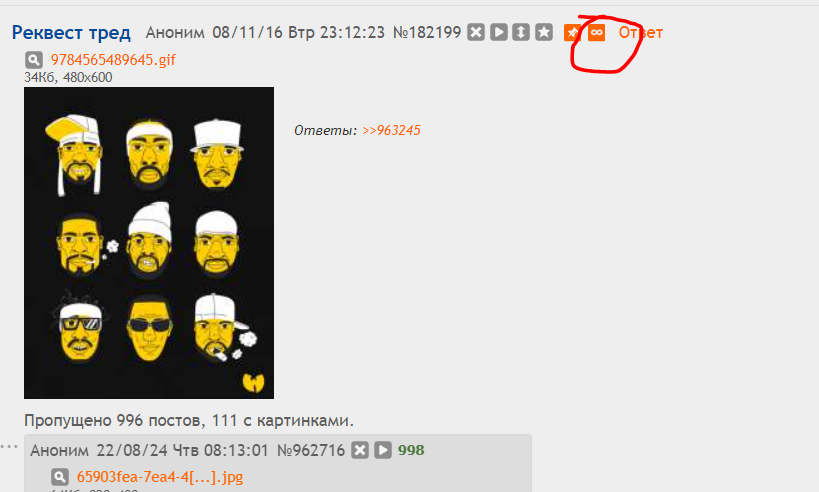819x492 pixels.
Task: Click the play-arrow icon beside №962716
Action: point(383,450)
